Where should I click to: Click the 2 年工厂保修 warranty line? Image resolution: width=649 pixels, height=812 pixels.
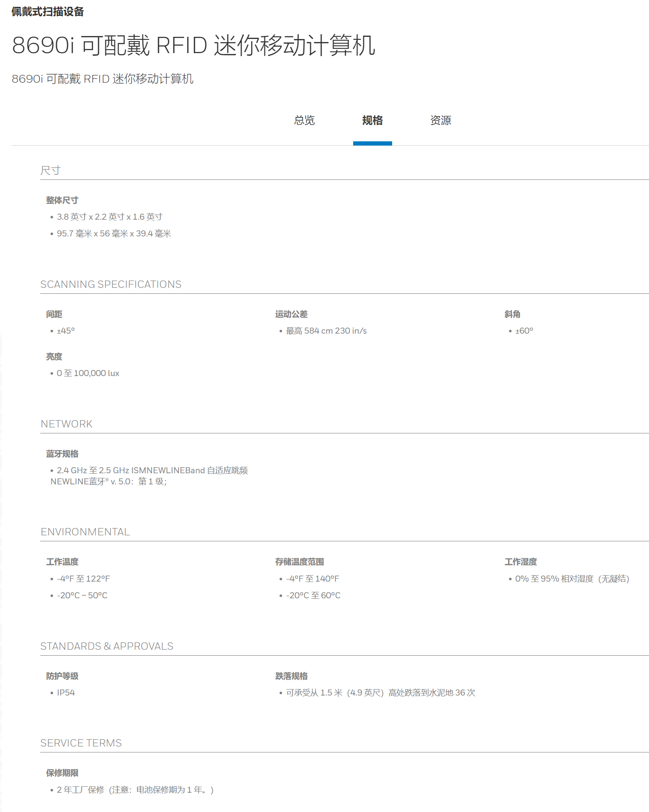click(x=135, y=790)
